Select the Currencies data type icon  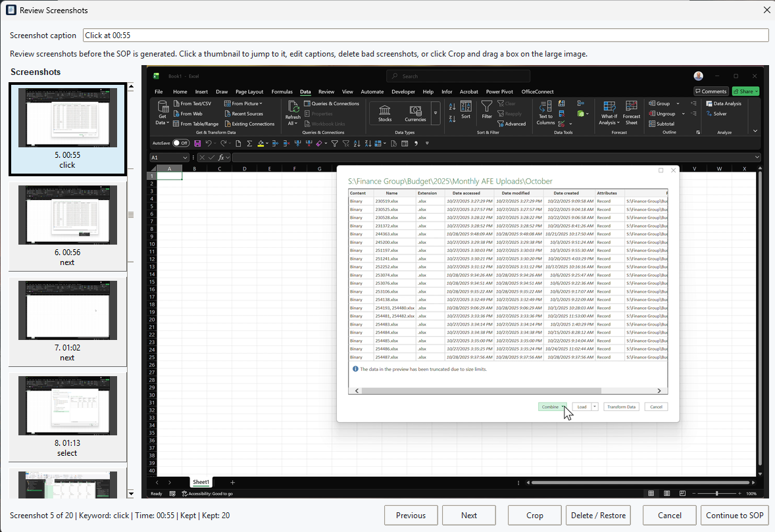(415, 113)
